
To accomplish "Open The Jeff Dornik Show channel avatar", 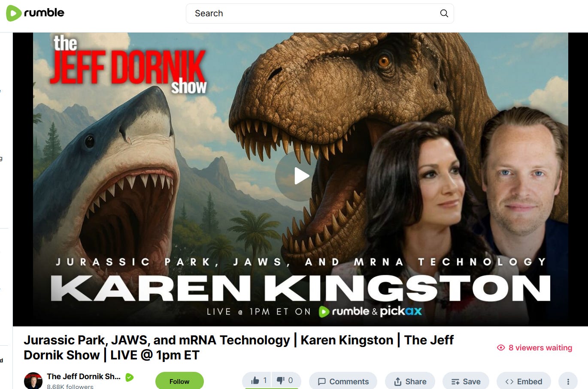I will 33,381.
